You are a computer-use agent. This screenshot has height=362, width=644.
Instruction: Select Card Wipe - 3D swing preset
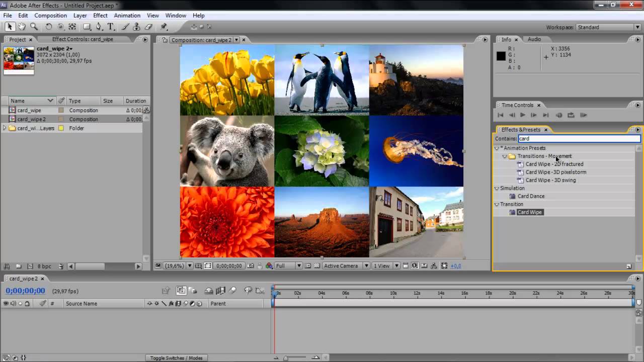(x=550, y=180)
